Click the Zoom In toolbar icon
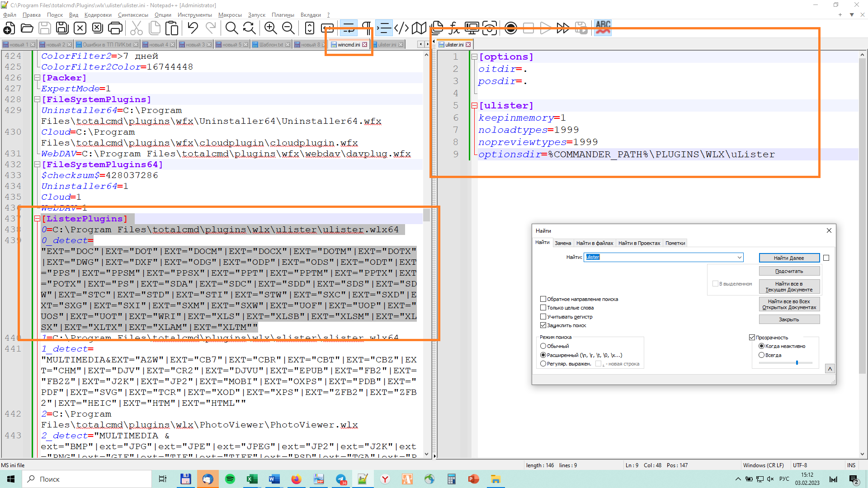This screenshot has width=868, height=488. 270,28
